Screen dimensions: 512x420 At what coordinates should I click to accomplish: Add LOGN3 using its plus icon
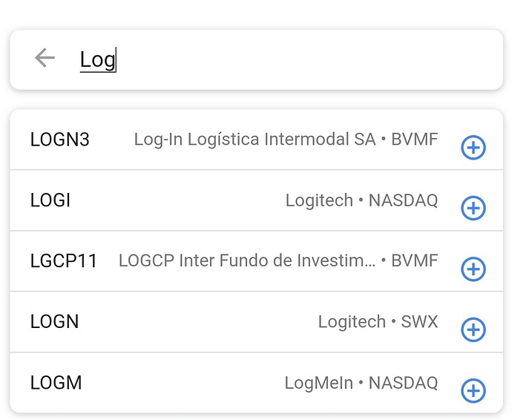click(473, 148)
